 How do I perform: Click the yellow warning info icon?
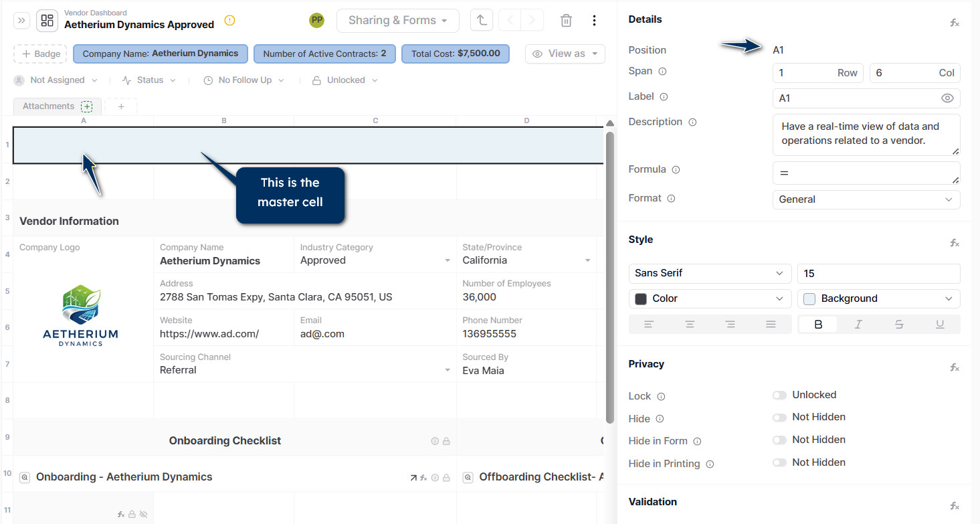(x=230, y=21)
